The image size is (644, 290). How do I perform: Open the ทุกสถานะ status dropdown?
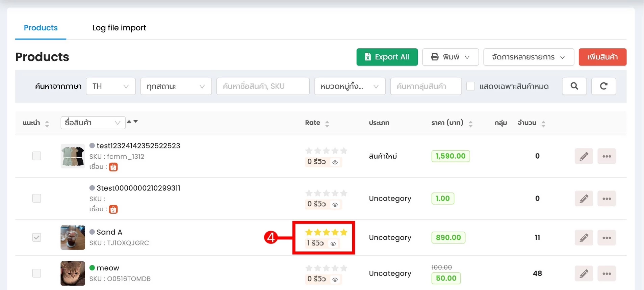(176, 86)
